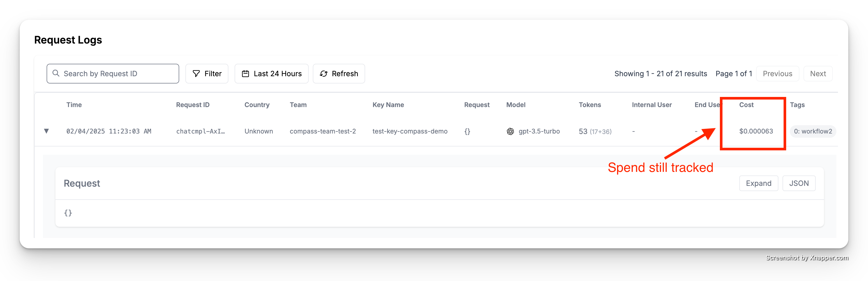Click the Model column header

tap(516, 105)
